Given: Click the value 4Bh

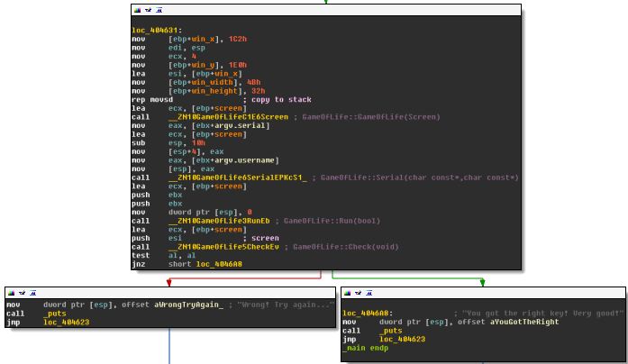Looking at the screenshot, I should coord(253,83).
